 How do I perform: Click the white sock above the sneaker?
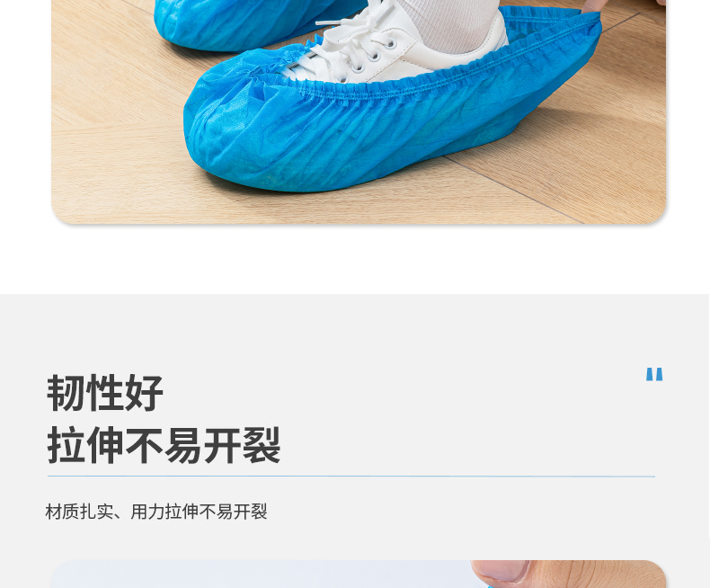click(x=448, y=22)
